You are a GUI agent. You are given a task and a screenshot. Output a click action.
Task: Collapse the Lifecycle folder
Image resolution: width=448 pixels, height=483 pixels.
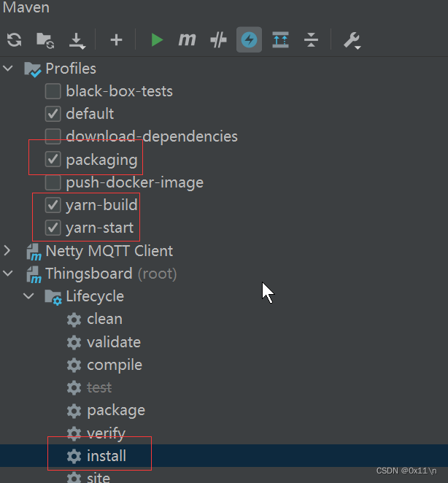pyautogui.click(x=29, y=296)
